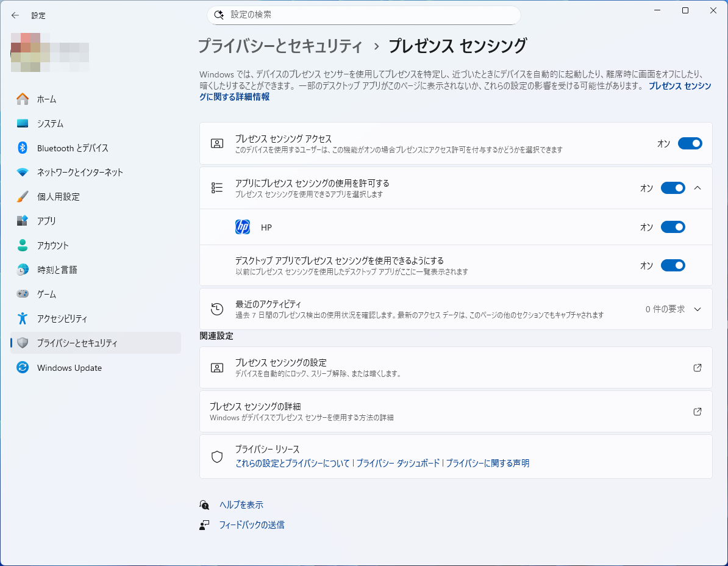Viewport: 728px width, 566px height.
Task: Click external link icon for プレゼンス センシングの詳細
Action: pyautogui.click(x=697, y=411)
